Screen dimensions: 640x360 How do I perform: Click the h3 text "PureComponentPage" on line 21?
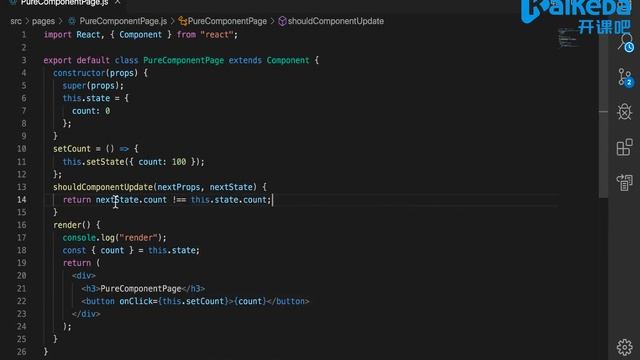141,289
